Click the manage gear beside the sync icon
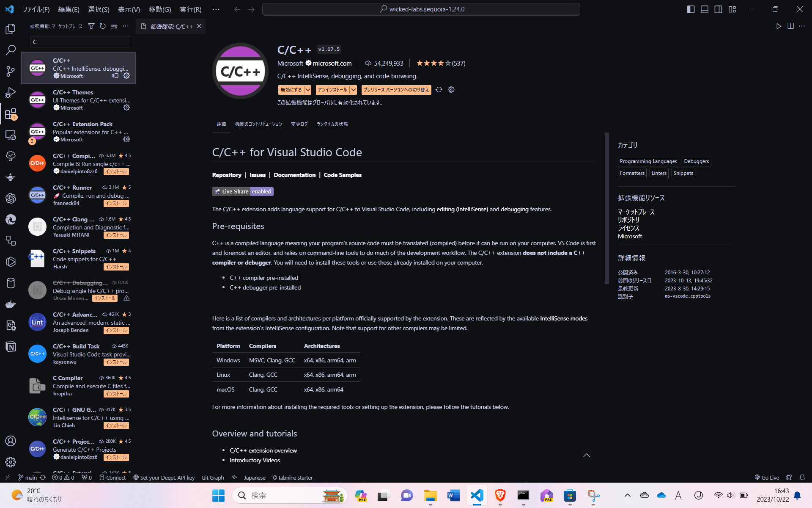Viewport: 812px width, 508px height. click(x=451, y=90)
